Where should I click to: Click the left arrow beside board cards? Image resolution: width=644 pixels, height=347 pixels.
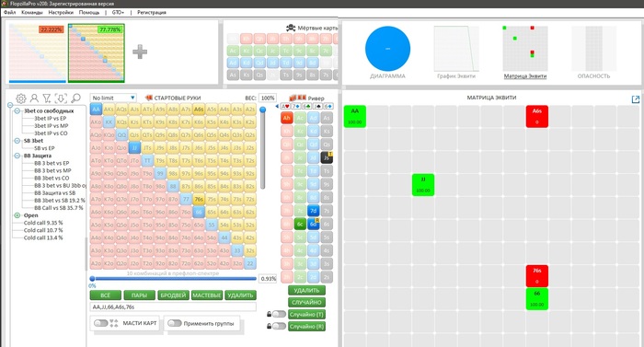[x=277, y=107]
